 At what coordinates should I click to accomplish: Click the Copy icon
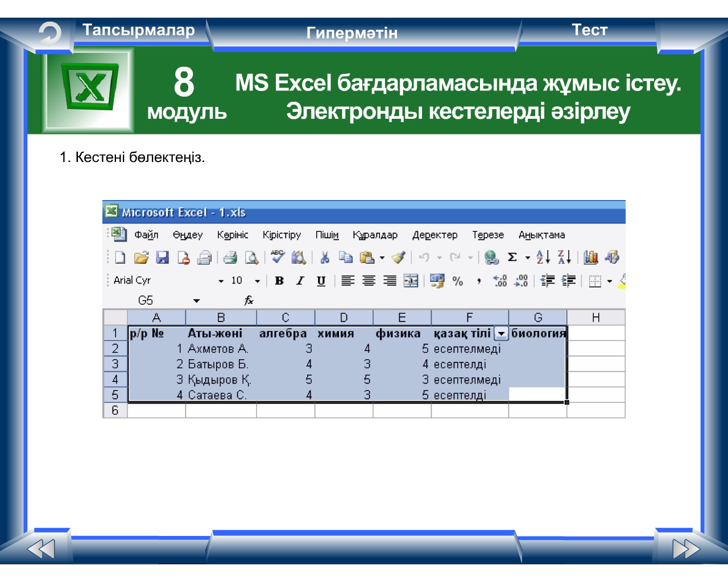pyautogui.click(x=345, y=257)
